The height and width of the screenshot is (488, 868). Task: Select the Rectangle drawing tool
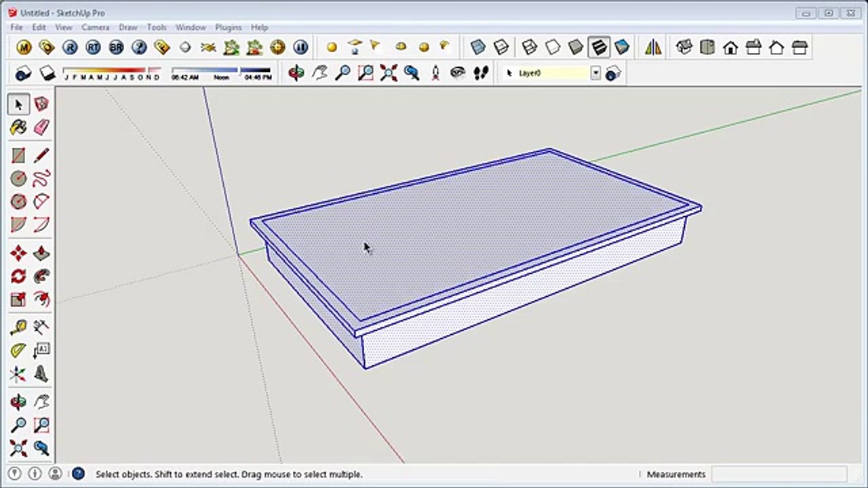coord(18,155)
